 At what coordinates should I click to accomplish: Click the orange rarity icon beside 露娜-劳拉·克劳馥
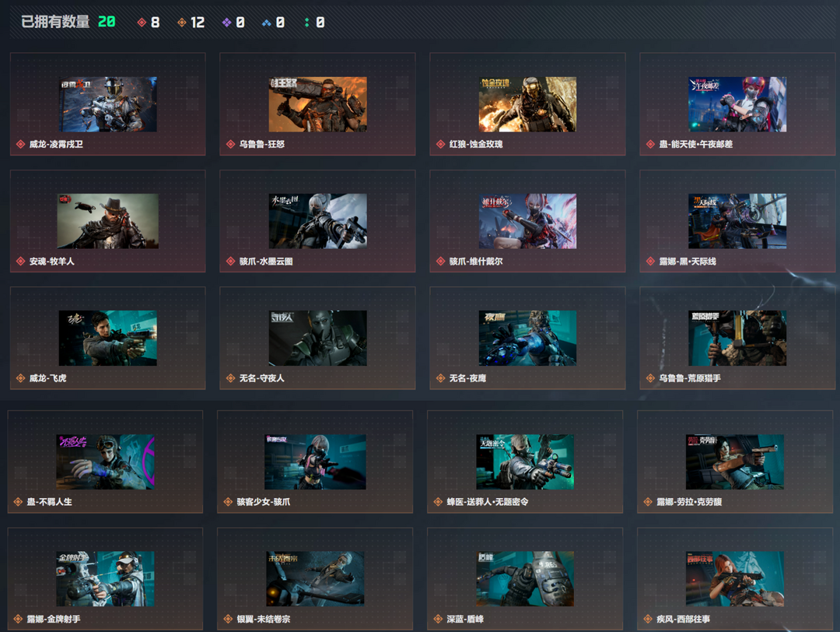pos(648,502)
